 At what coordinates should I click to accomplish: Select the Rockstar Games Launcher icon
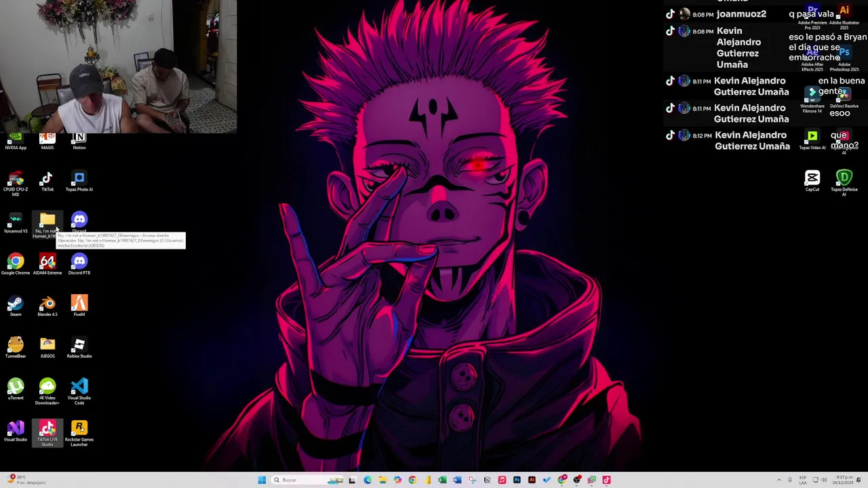[79, 434]
